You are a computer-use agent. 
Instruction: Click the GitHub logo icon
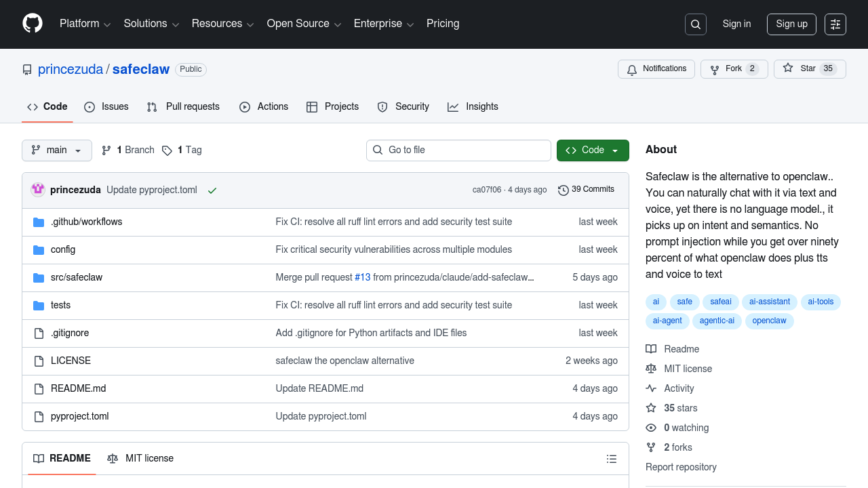33,24
